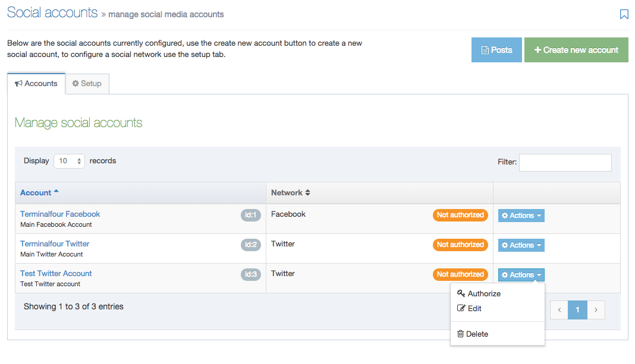Open the Display records count dropdown
This screenshot has height=364, width=635.
click(x=70, y=161)
